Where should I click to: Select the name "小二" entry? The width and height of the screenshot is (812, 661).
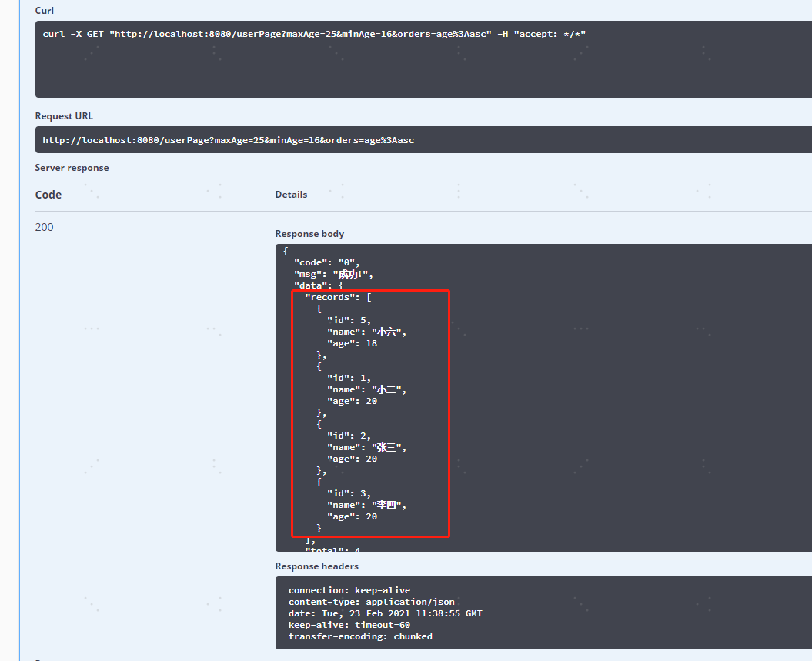(x=366, y=389)
